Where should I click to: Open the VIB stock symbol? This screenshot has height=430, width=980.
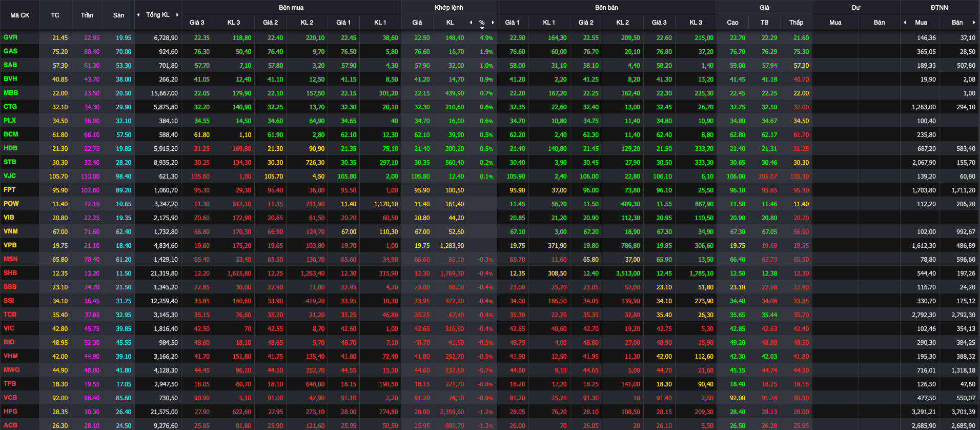coord(9,218)
